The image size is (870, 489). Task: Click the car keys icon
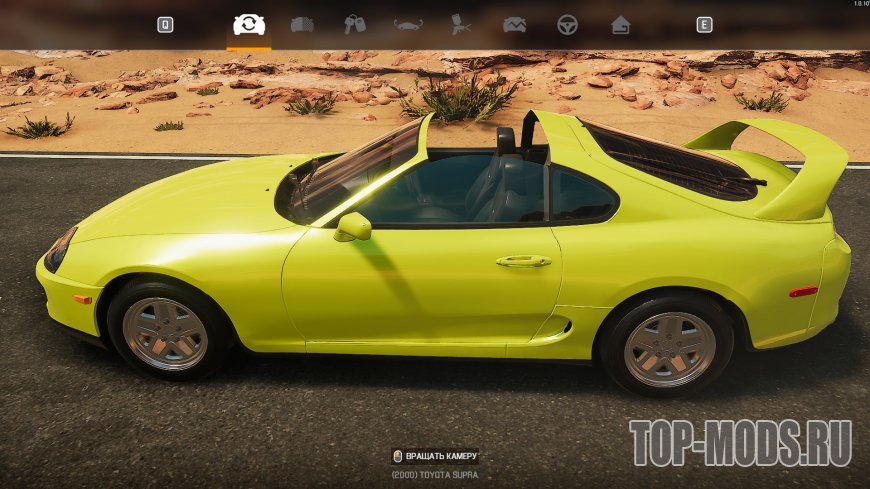pos(355,25)
